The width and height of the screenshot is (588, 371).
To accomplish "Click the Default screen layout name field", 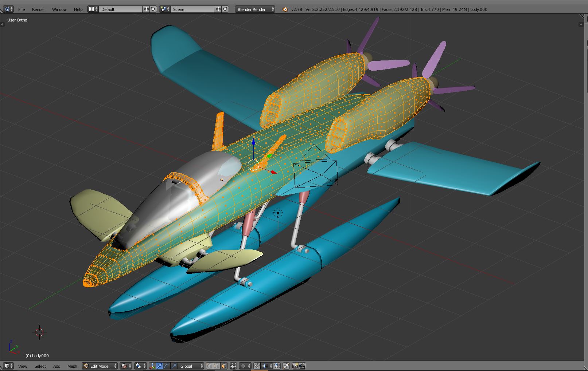I will [121, 9].
